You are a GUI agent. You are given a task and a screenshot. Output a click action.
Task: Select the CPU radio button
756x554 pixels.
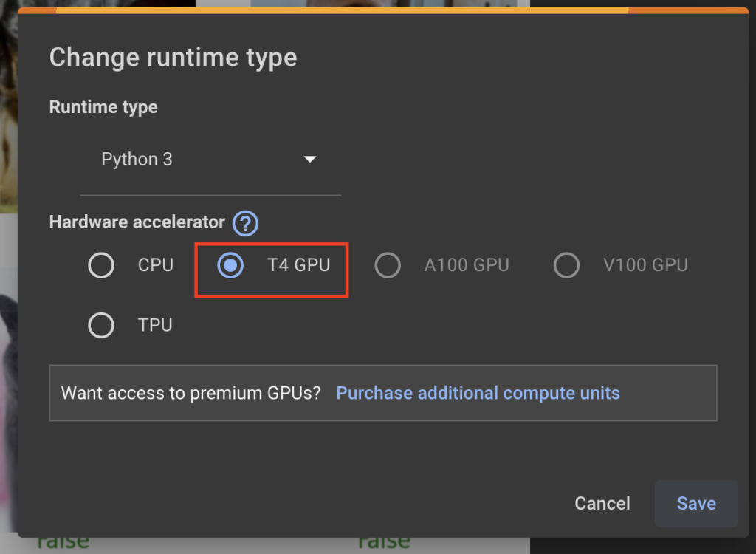[101, 265]
